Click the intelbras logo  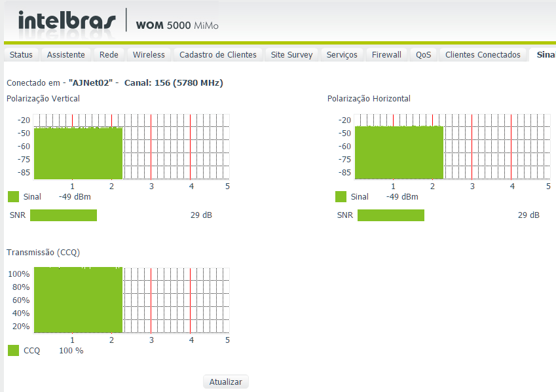point(67,20)
